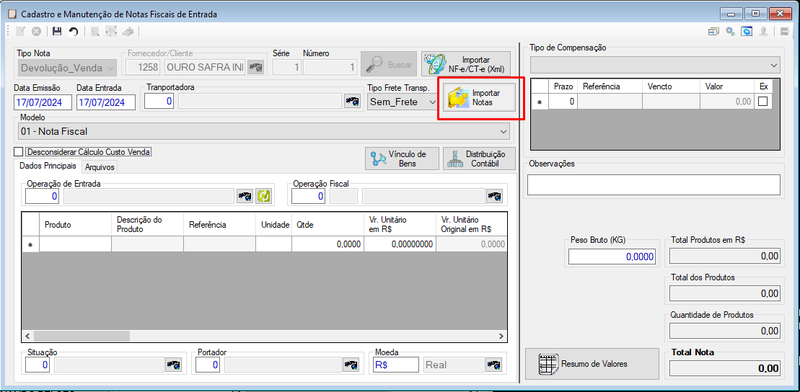The height and width of the screenshot is (392, 800).
Task: Click the gears icon in top-right toolbar
Action: [731, 32]
